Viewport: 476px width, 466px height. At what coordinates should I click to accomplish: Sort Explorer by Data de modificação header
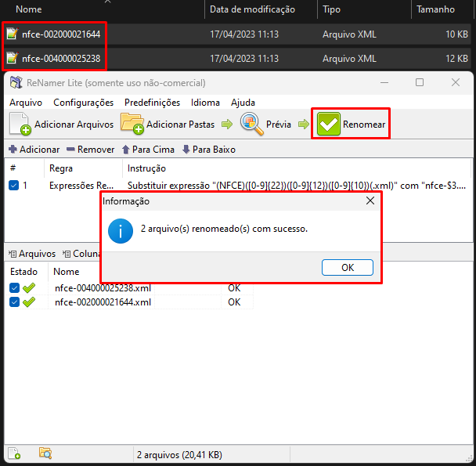point(252,9)
